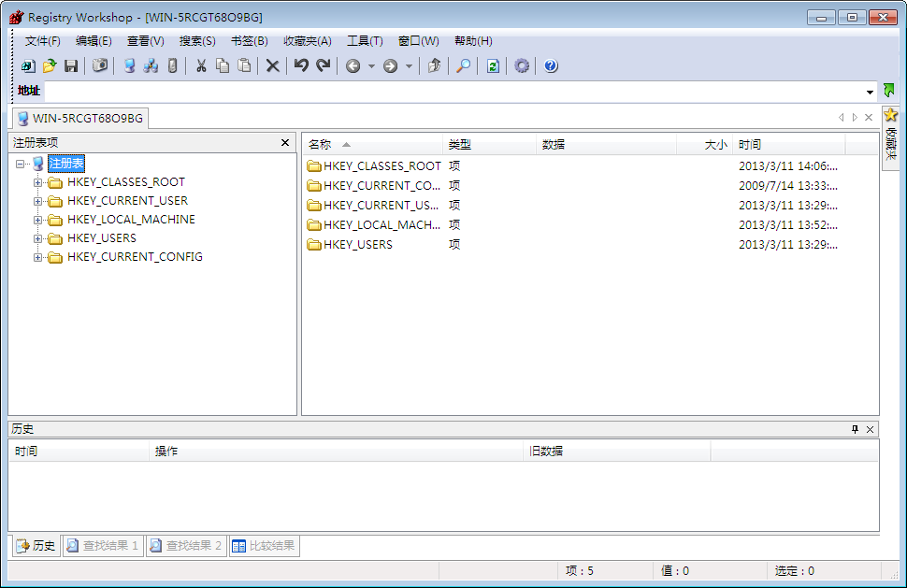
Task: Click the local computer registry icon
Action: pos(130,66)
